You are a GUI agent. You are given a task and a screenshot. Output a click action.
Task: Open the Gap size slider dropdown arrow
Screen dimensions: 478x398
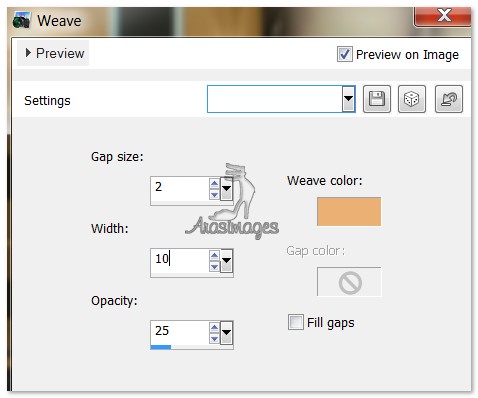(x=227, y=189)
